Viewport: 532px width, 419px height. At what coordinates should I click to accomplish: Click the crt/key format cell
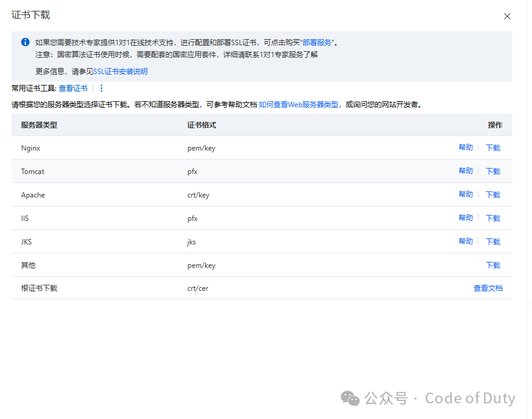click(199, 195)
